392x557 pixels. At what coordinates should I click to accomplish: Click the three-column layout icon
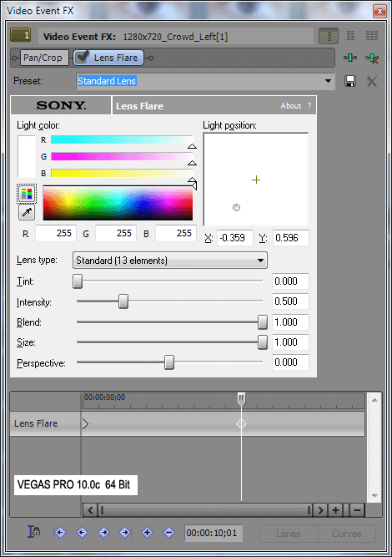(x=372, y=36)
